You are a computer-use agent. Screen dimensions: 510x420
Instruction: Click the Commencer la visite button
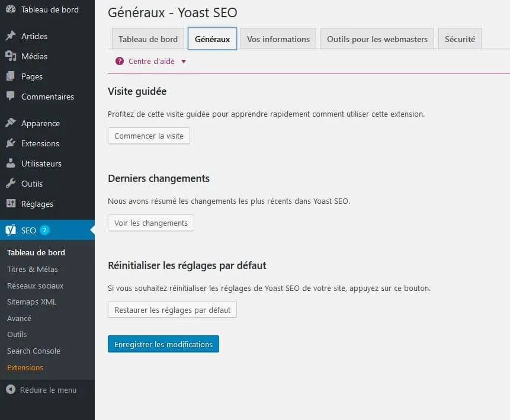tap(149, 136)
